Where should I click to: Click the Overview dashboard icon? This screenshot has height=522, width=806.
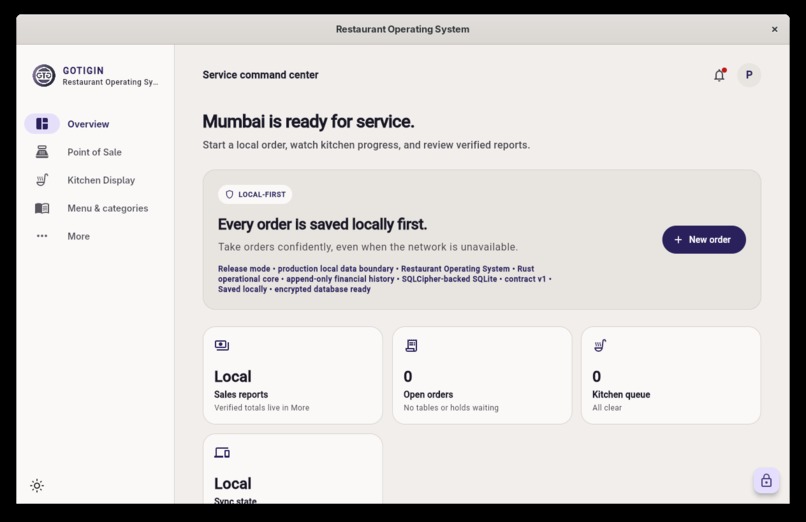coord(42,124)
